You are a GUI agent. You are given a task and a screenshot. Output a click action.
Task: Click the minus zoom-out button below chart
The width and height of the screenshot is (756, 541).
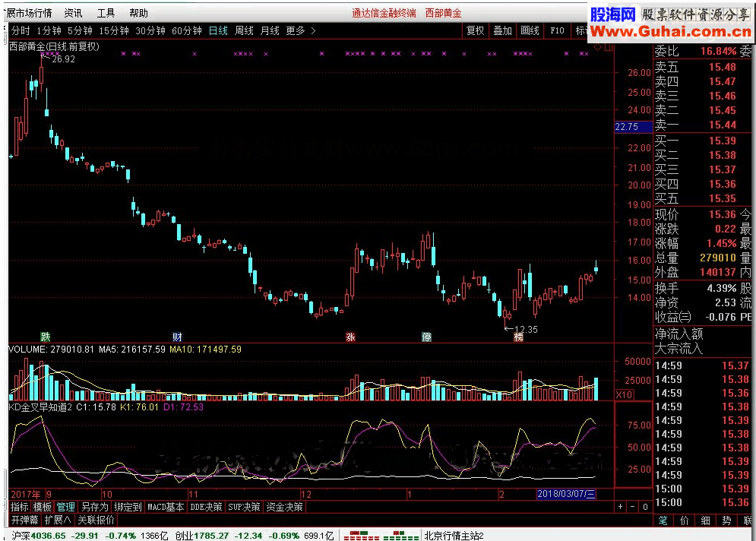(633, 507)
